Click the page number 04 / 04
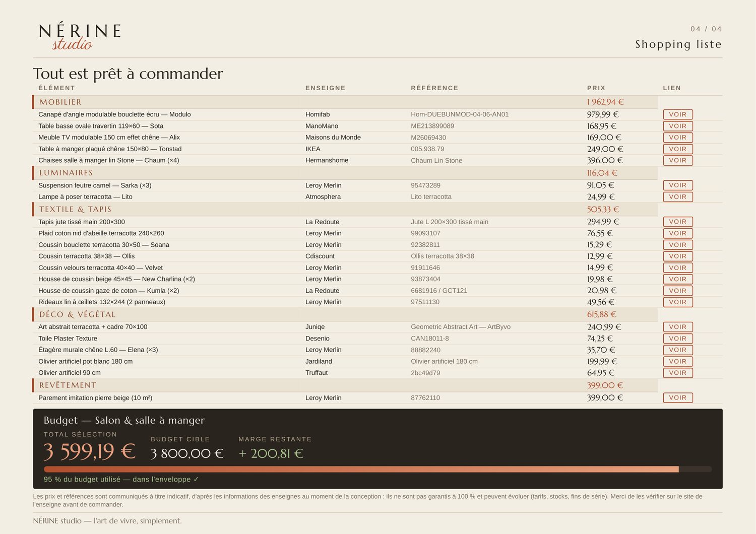 [706, 29]
